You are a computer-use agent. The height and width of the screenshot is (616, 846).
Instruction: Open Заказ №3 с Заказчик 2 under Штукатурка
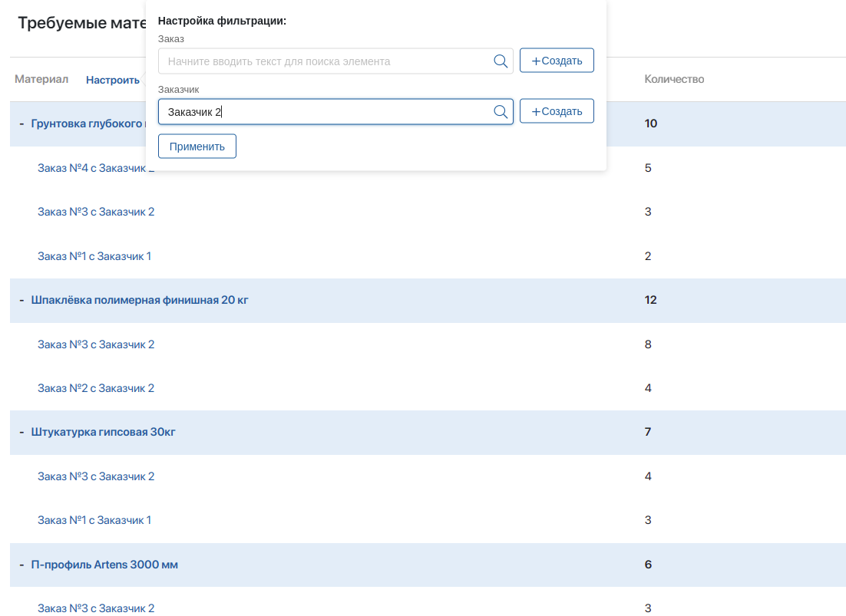tap(96, 476)
